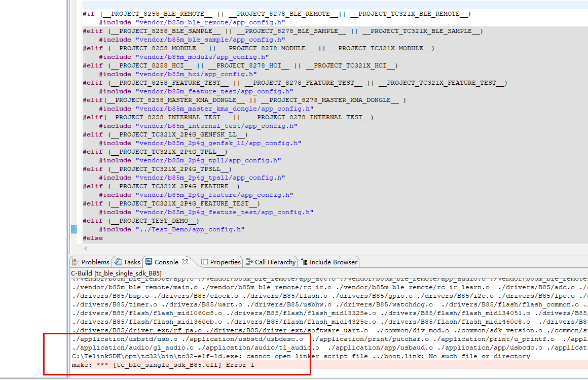Click the Problems view icon

click(x=76, y=262)
